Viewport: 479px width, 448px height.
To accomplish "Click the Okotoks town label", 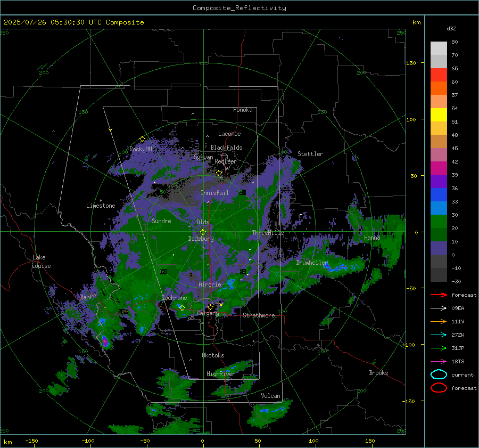I will 213,355.
